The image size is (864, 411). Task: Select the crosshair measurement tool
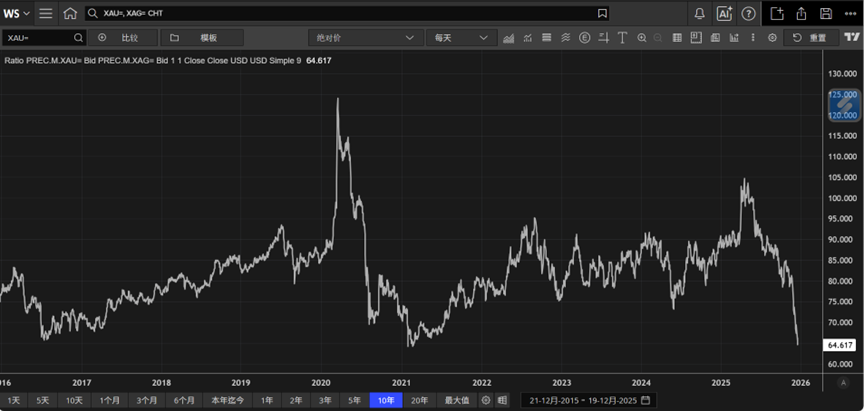pyautogui.click(x=604, y=38)
